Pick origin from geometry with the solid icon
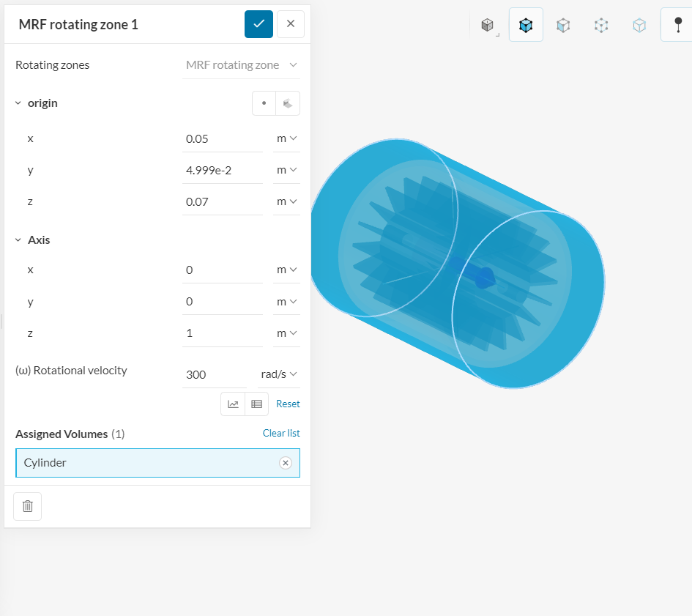692x616 pixels. 288,103
